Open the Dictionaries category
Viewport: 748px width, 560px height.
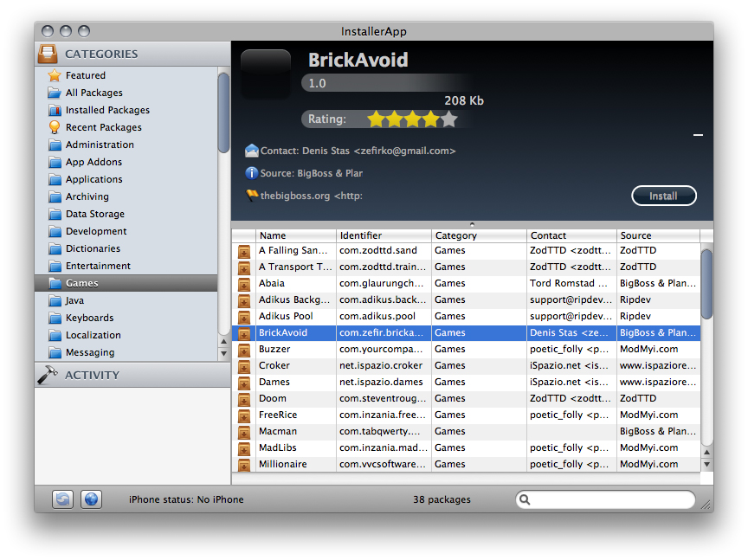pyautogui.click(x=126, y=248)
